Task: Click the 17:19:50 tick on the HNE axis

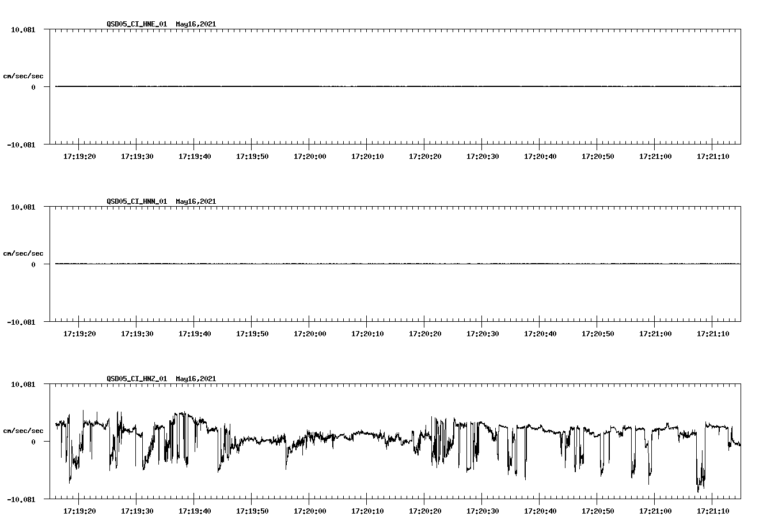Action: tap(252, 155)
